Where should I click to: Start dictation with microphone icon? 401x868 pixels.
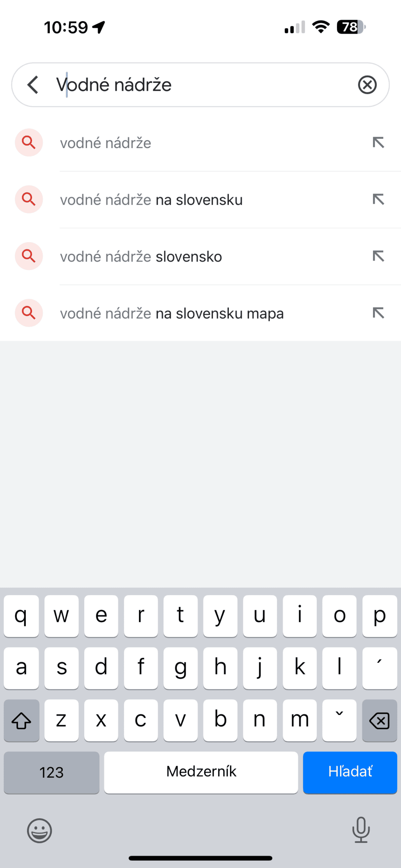pos(361,830)
